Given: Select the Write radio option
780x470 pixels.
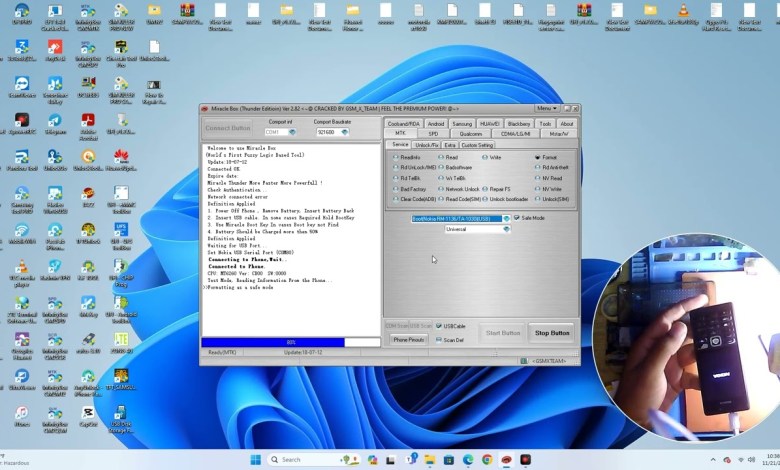Looking at the screenshot, I should tap(485, 157).
